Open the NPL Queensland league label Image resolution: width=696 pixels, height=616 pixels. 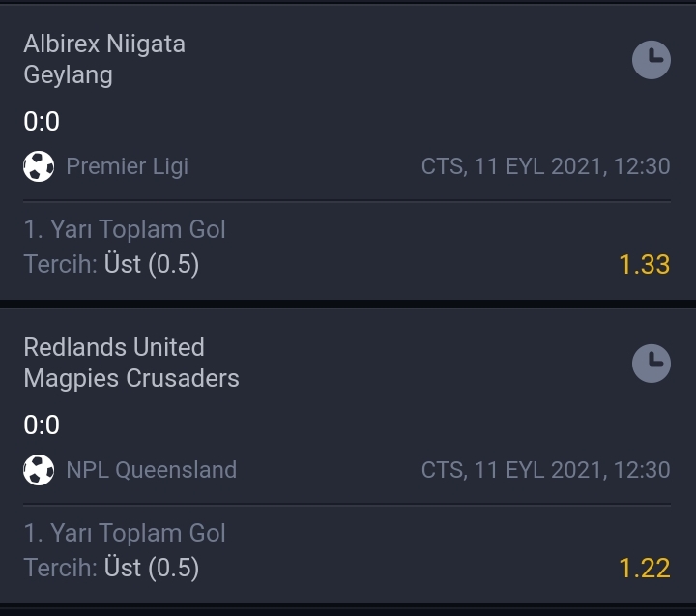[152, 470]
